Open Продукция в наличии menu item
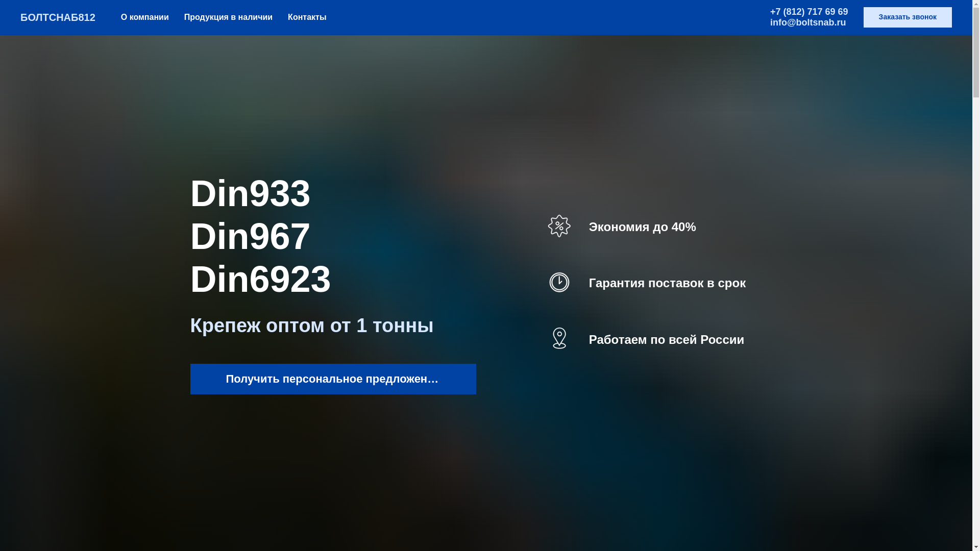This screenshot has width=980, height=551. (x=228, y=17)
